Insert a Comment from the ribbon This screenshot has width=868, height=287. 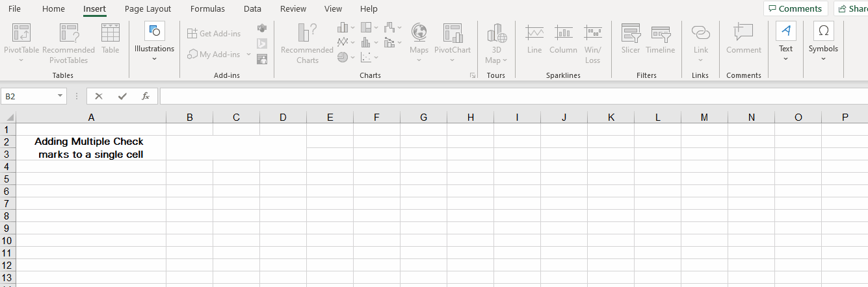[x=744, y=39]
